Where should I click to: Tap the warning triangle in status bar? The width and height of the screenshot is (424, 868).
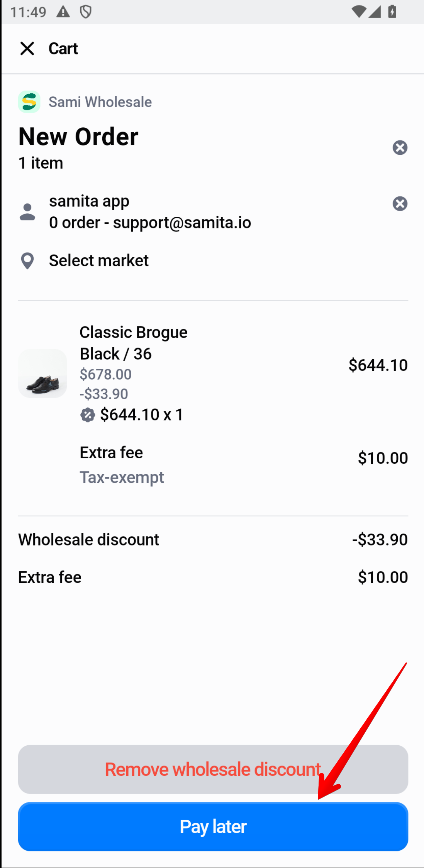63,12
